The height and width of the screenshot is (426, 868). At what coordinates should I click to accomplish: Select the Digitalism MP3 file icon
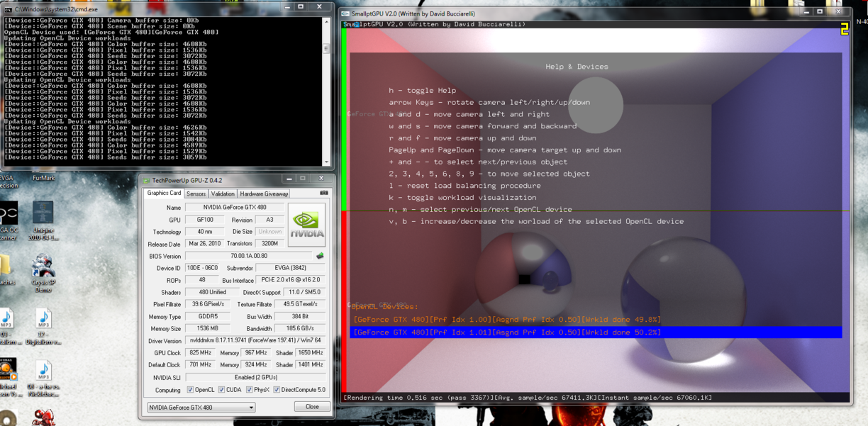pyautogui.click(x=43, y=323)
